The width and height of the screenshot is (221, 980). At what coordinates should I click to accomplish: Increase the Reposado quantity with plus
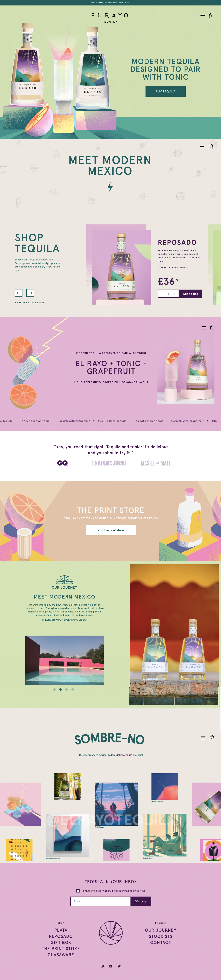pyautogui.click(x=174, y=294)
